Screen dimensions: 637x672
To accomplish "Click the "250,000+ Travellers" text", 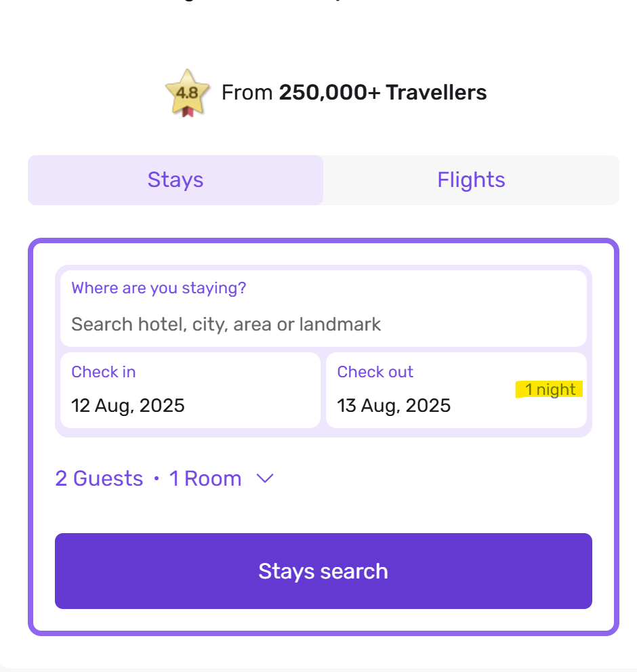I will [383, 92].
